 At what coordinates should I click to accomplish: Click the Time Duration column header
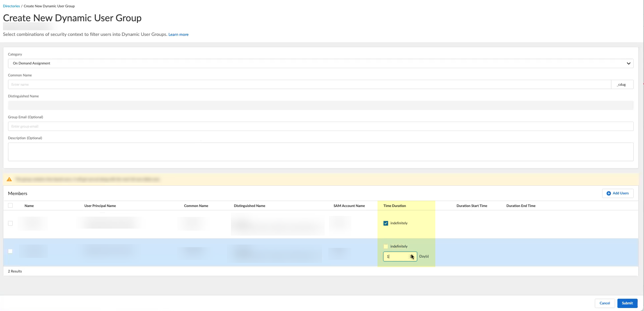tap(394, 206)
